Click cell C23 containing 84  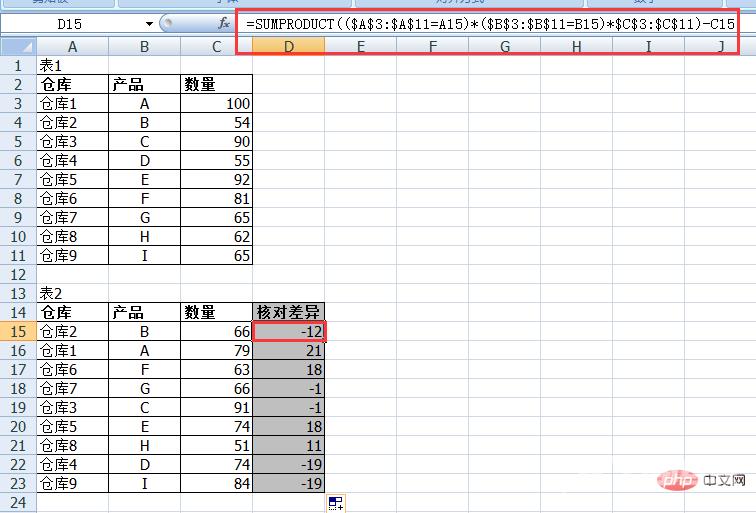click(216, 483)
